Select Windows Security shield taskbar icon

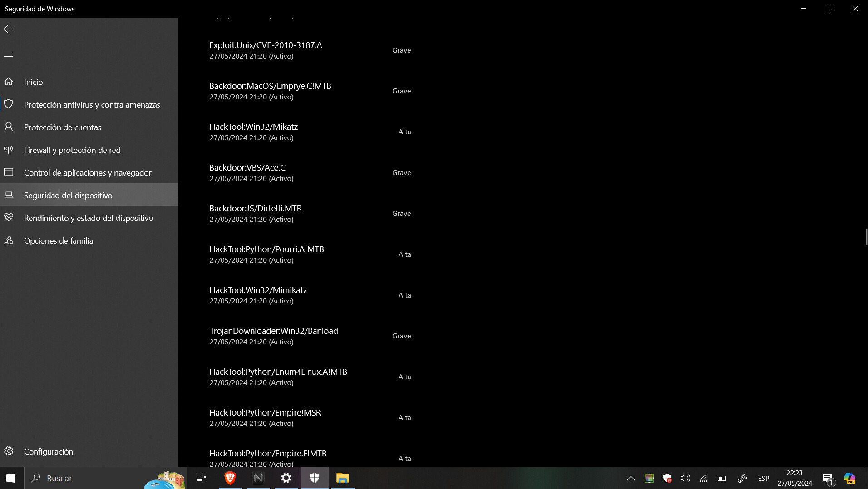(x=315, y=478)
